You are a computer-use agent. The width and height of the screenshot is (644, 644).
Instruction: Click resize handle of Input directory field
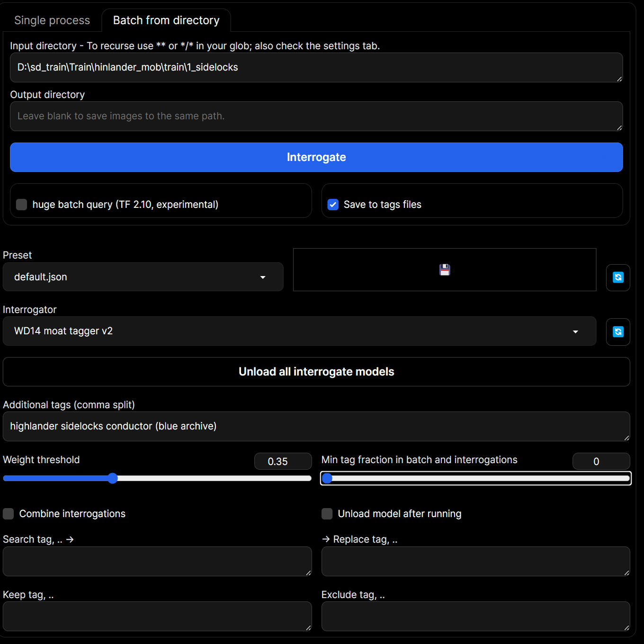click(x=619, y=79)
